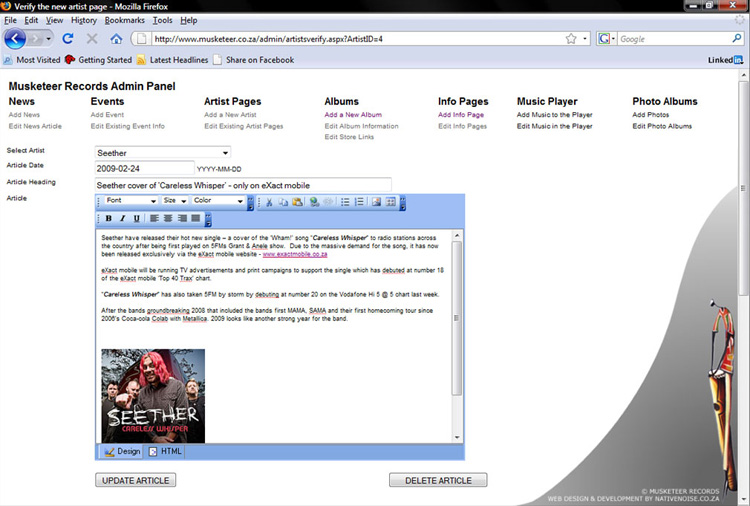Click the Google search magnifier icon
Viewport: 750px width, 506px height.
[737, 38]
